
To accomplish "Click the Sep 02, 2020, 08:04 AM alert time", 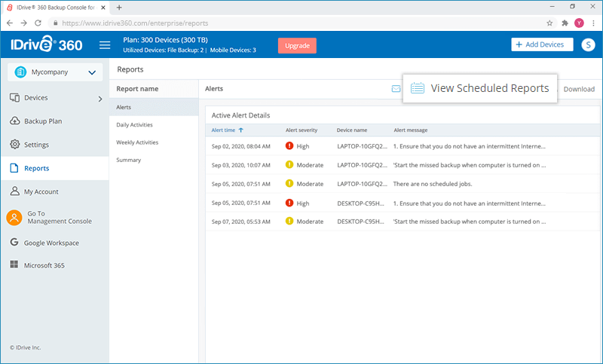I will [240, 146].
